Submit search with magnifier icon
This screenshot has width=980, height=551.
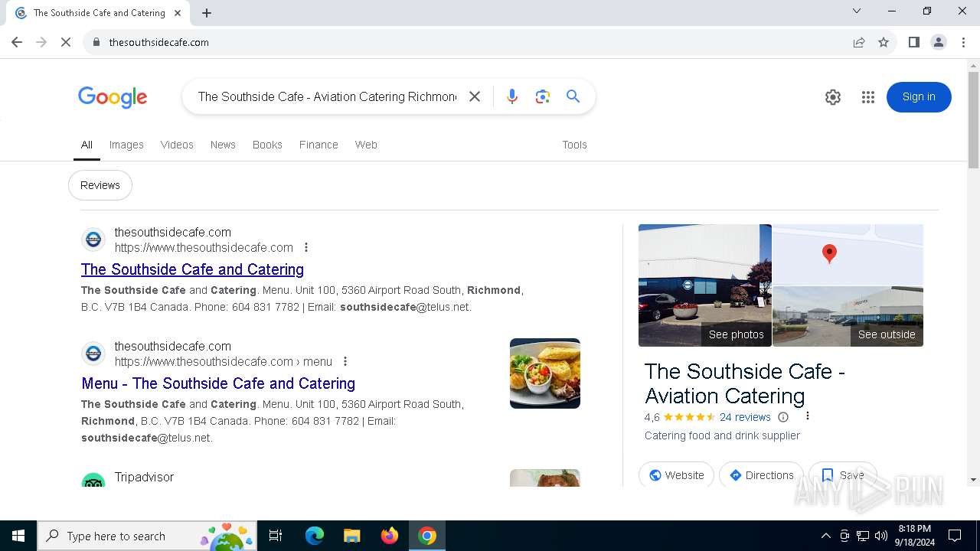(x=573, y=96)
